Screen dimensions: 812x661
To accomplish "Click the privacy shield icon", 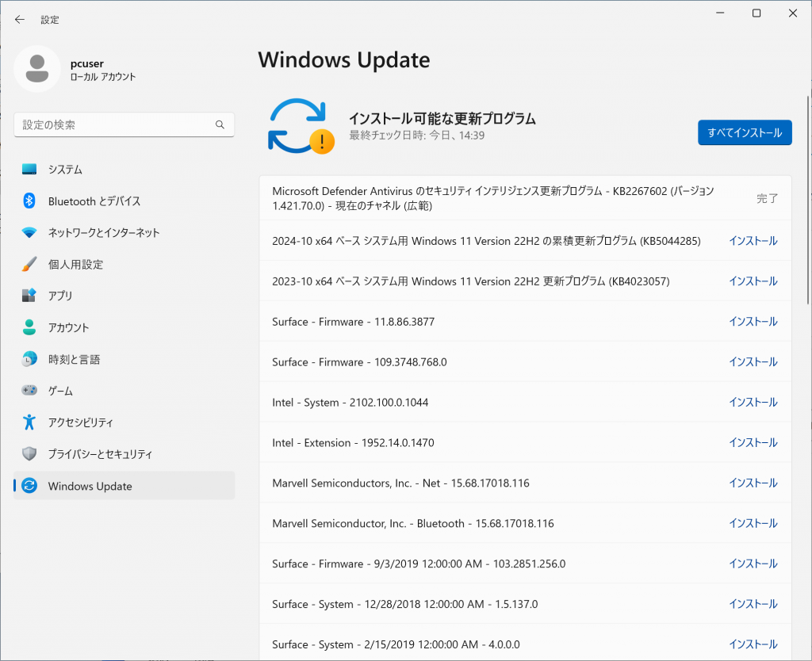I will click(x=29, y=454).
